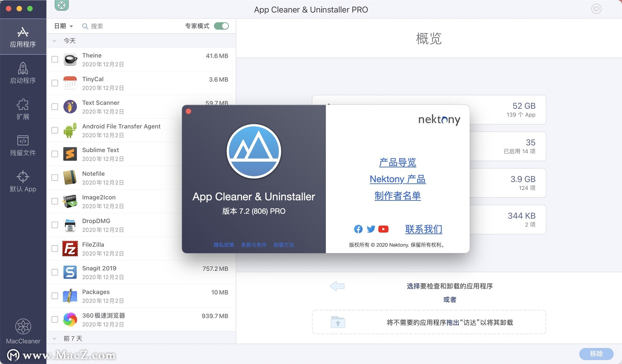
Task: Click the App Cleaner logo in About dialog
Action: click(254, 151)
